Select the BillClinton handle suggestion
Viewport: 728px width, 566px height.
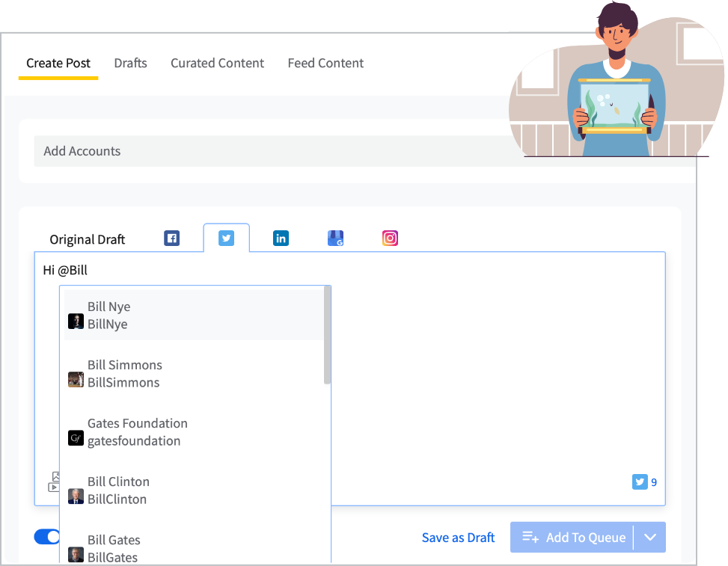point(117,499)
